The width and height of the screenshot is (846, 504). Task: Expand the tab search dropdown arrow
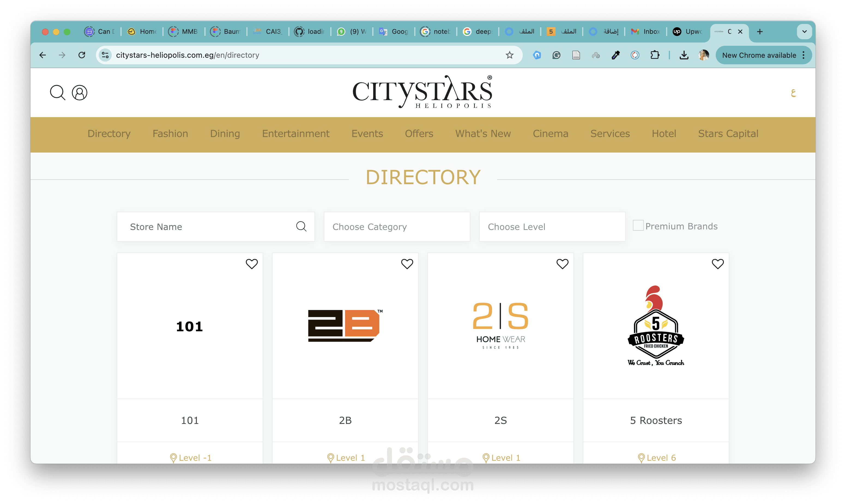(x=805, y=32)
